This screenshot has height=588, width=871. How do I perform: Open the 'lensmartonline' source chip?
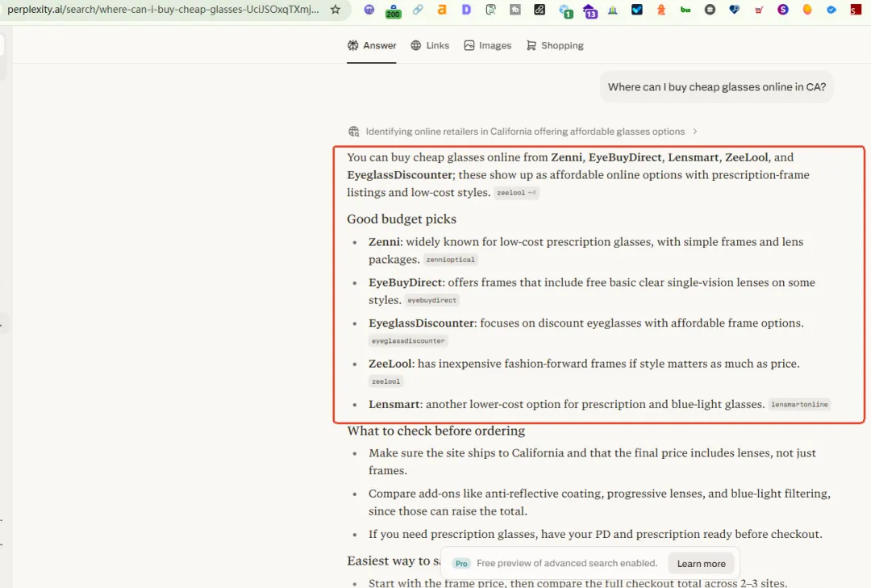799,404
